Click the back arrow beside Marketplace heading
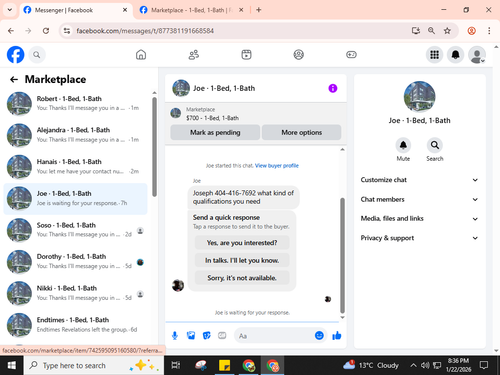The image size is (500, 375). click(x=14, y=79)
